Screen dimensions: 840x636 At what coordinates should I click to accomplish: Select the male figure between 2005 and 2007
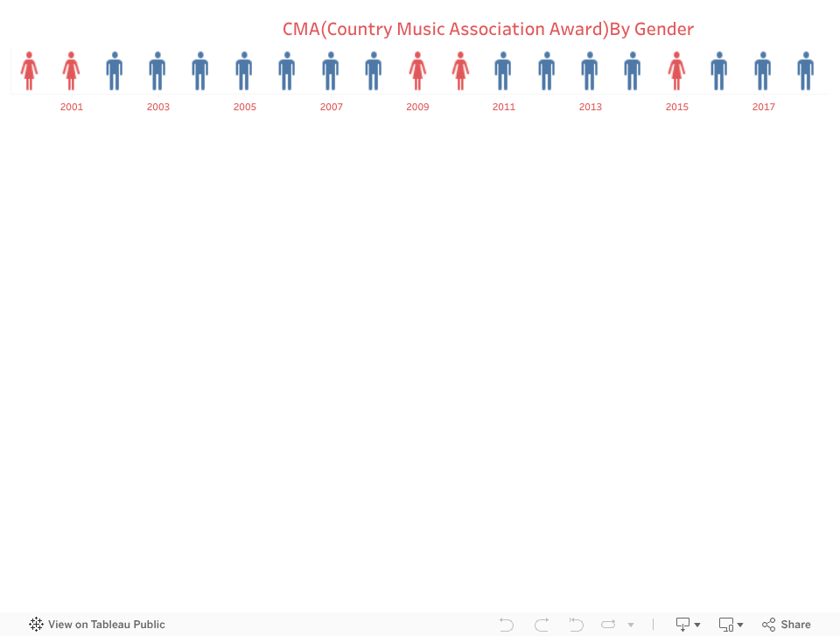[x=287, y=71]
